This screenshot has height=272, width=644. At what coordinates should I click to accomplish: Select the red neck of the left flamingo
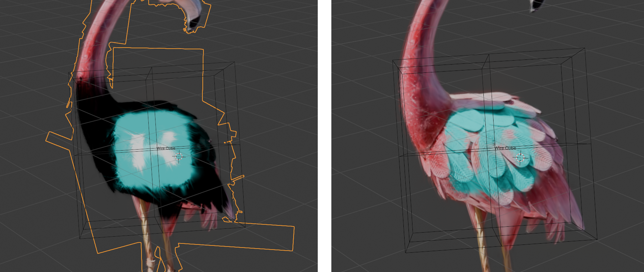(x=94, y=44)
